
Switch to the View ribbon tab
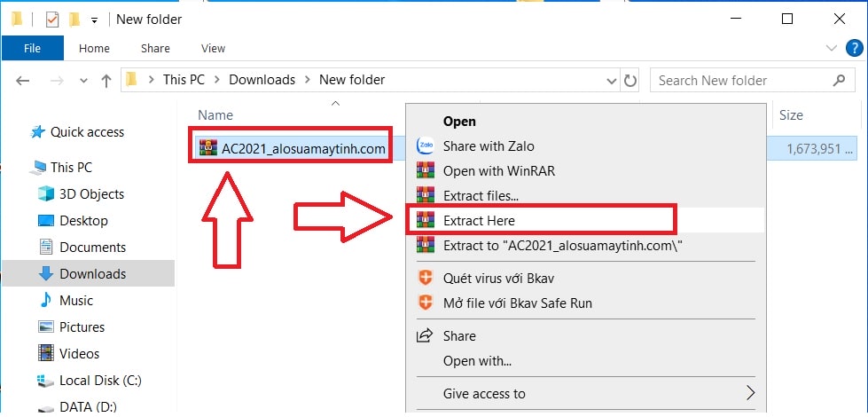tap(213, 48)
